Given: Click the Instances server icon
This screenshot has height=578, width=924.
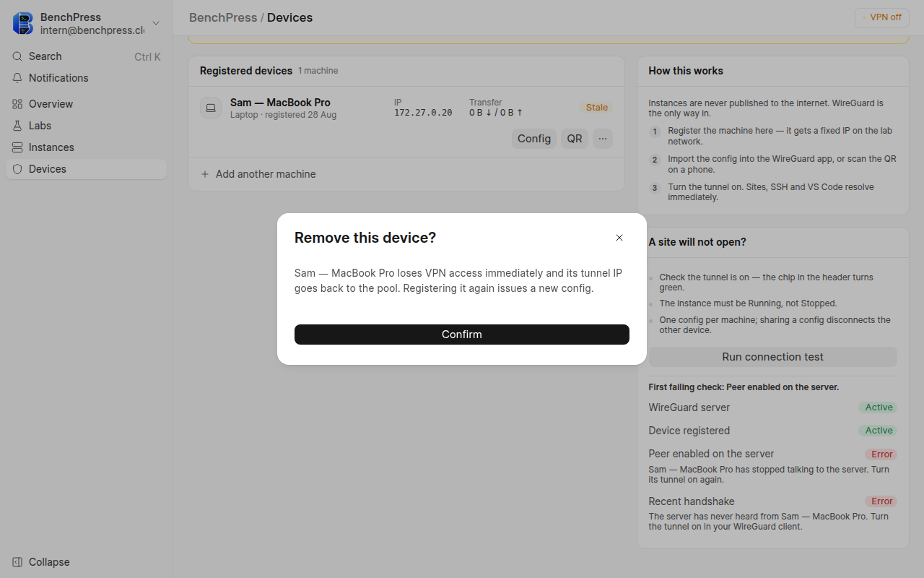Looking at the screenshot, I should (x=17, y=147).
